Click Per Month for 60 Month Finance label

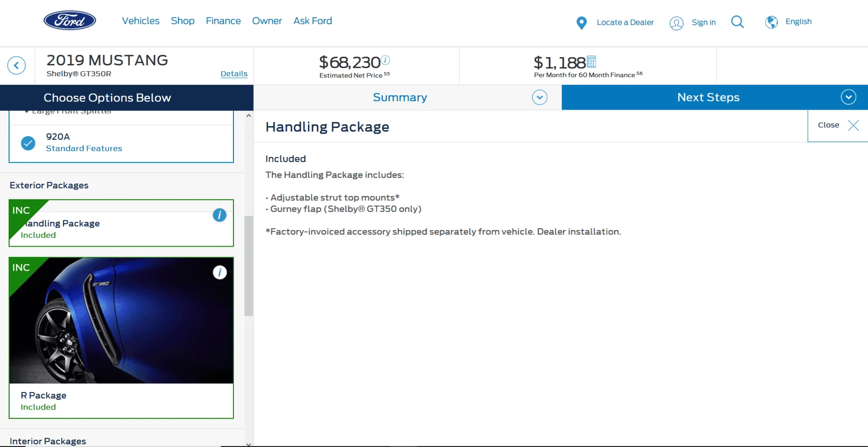(584, 75)
